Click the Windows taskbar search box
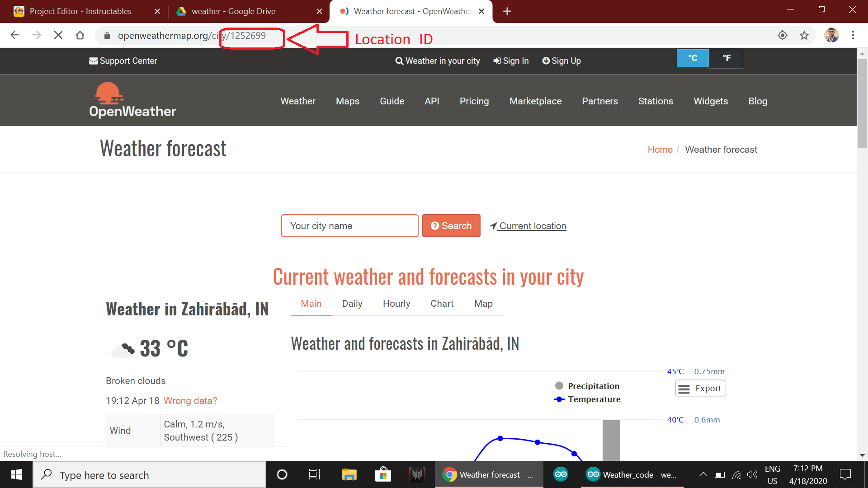 point(149,475)
